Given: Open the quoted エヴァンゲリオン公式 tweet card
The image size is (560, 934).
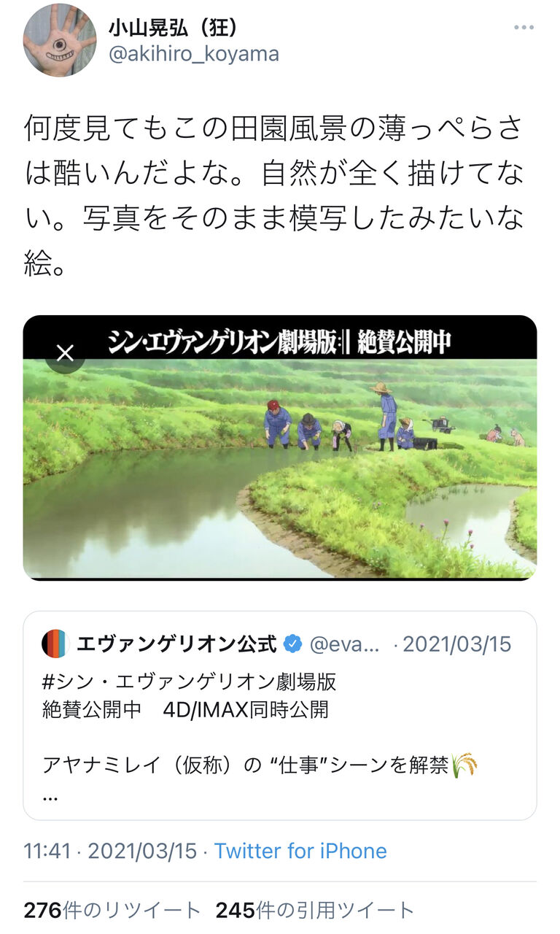Looking at the screenshot, I should (280, 716).
